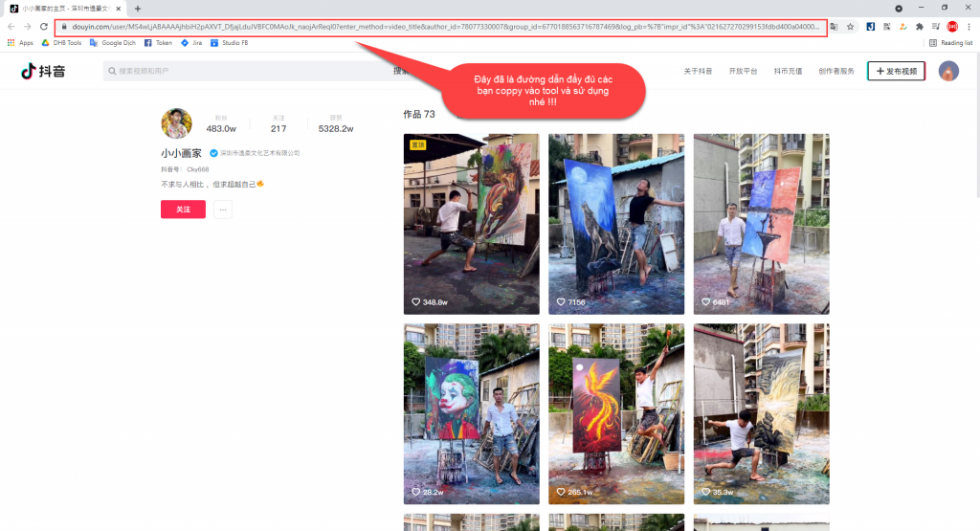Click the 作品 73 works tab
Image resolution: width=980 pixels, height=531 pixels.
[x=419, y=114]
